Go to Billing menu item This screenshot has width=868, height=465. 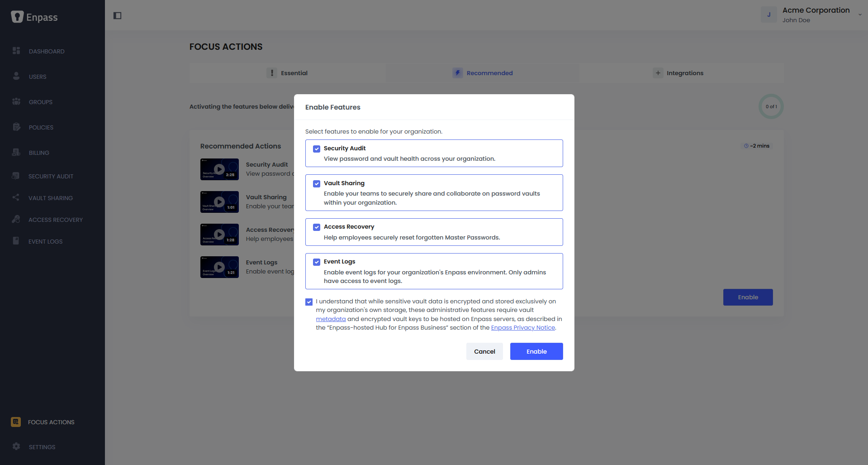39,153
